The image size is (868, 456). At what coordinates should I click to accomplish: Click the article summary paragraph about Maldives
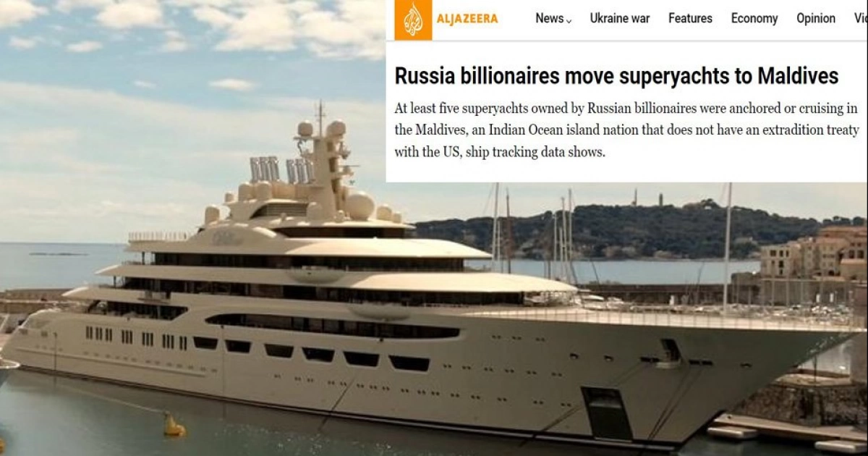626,130
